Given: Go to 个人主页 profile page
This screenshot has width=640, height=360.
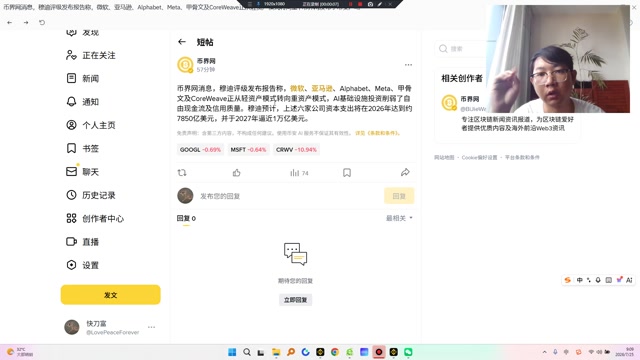Looking at the screenshot, I should pyautogui.click(x=91, y=125).
